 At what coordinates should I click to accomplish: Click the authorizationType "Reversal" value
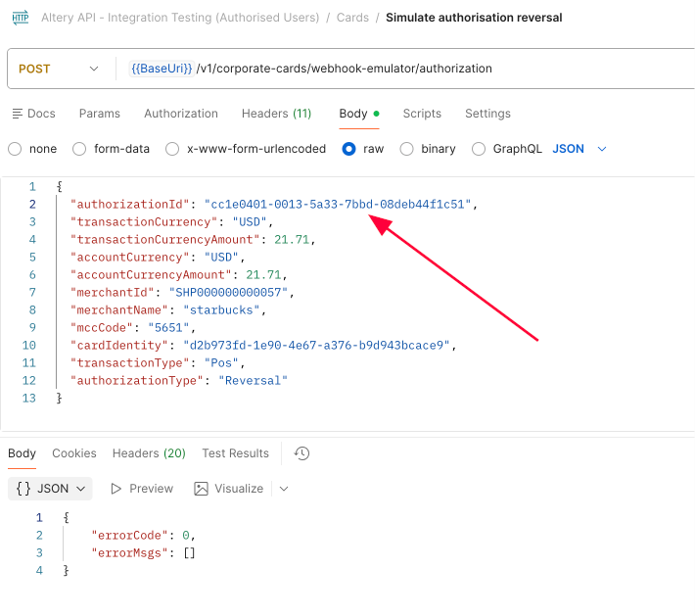(x=253, y=381)
